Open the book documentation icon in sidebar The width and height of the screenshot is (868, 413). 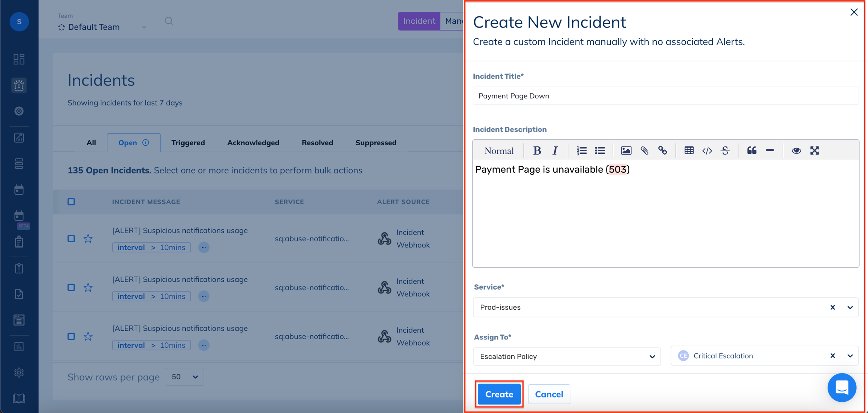pos(19,398)
